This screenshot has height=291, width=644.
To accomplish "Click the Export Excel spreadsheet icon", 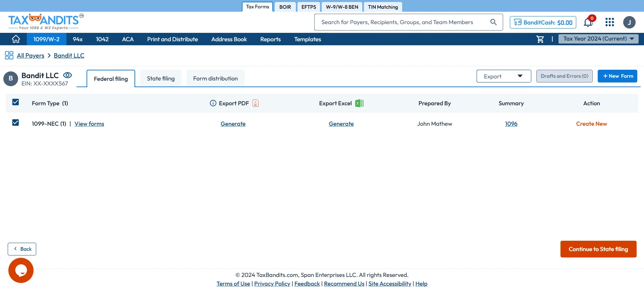I will 360,103.
